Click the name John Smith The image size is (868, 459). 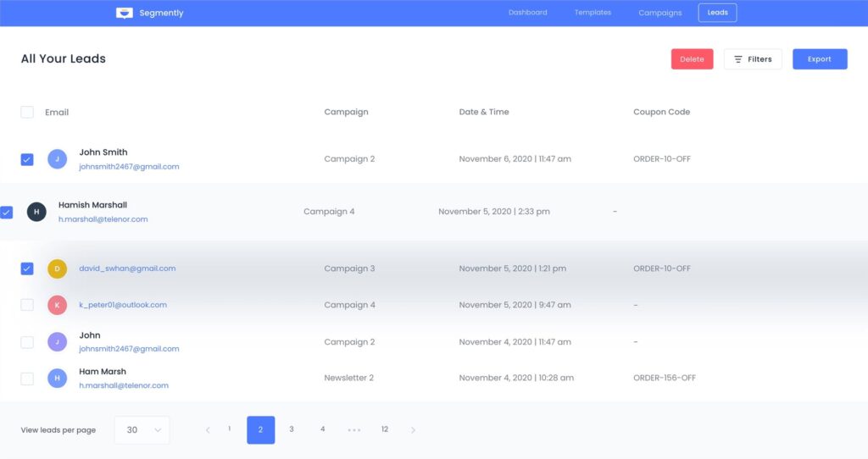tap(103, 152)
